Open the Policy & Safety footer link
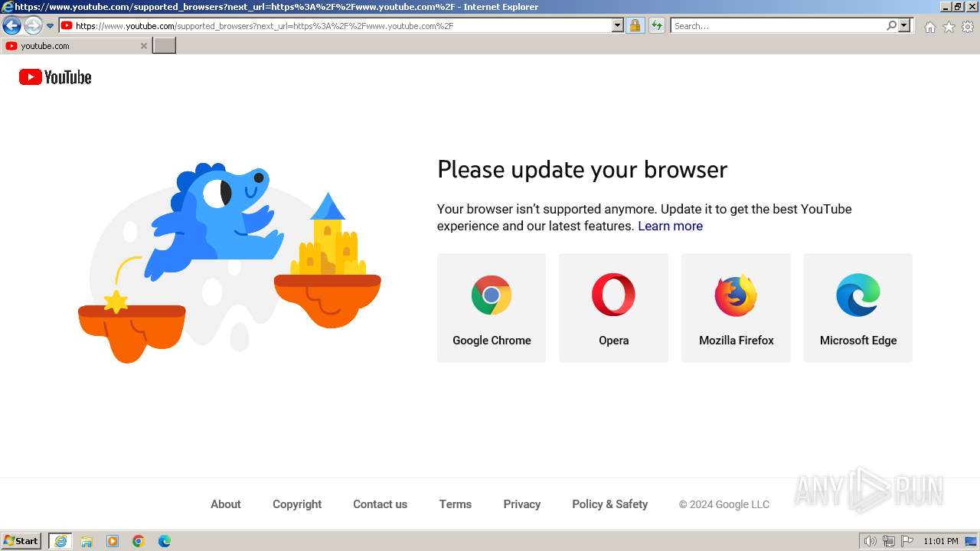The image size is (980, 551). coord(610,504)
